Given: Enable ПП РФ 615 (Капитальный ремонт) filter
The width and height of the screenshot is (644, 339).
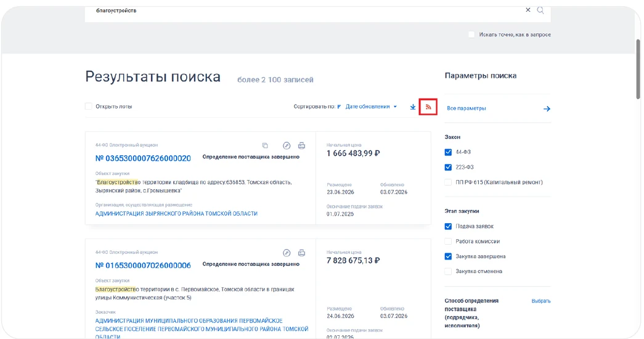Looking at the screenshot, I should [x=448, y=182].
